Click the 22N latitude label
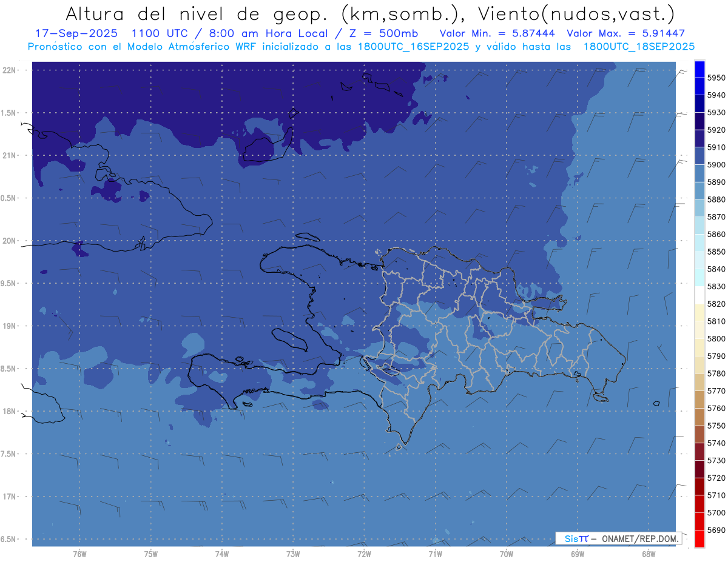Viewport: 728px width, 562px height. click(9, 70)
